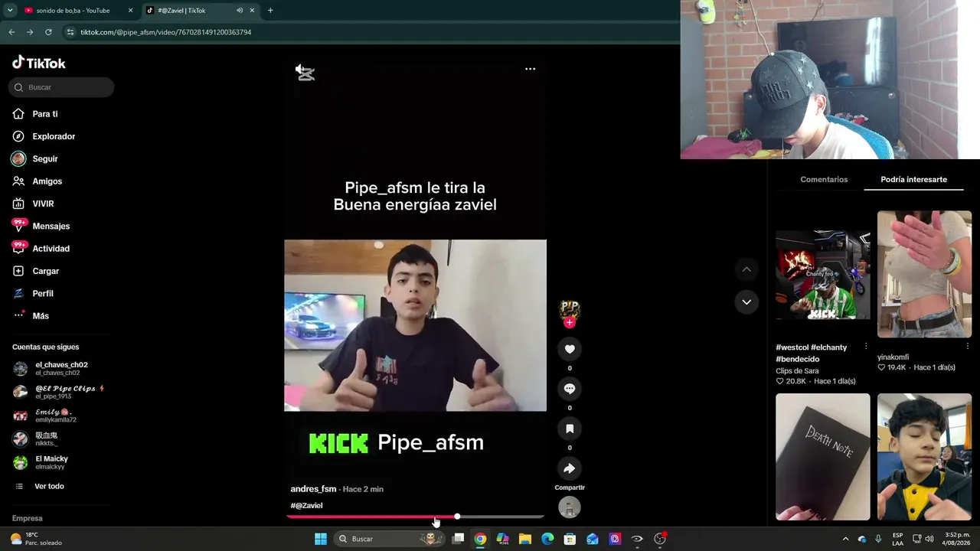Expand the Empresa footer section
This screenshot has height=551, width=980.
coord(28,518)
